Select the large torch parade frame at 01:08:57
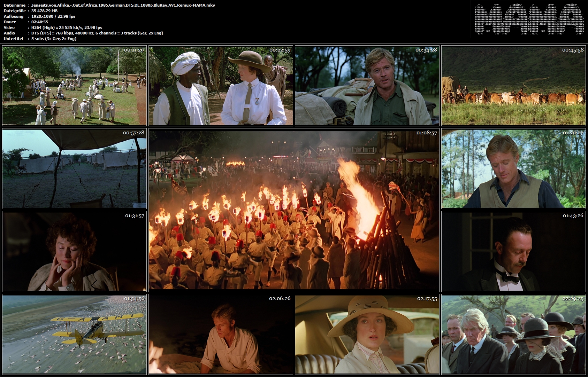This screenshot has width=588, height=377. [294, 210]
